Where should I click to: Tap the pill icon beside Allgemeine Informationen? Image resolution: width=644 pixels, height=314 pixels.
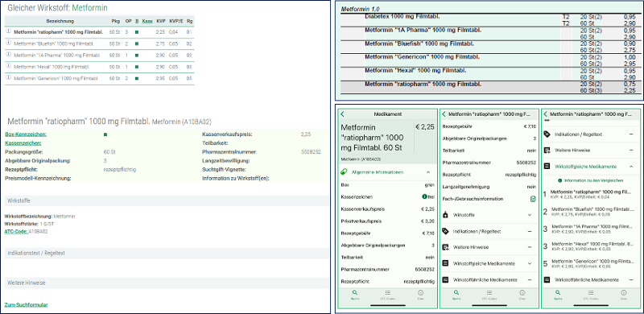[344, 172]
